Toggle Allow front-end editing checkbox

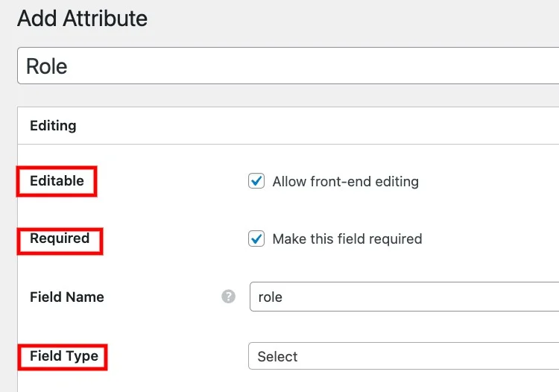click(x=256, y=181)
